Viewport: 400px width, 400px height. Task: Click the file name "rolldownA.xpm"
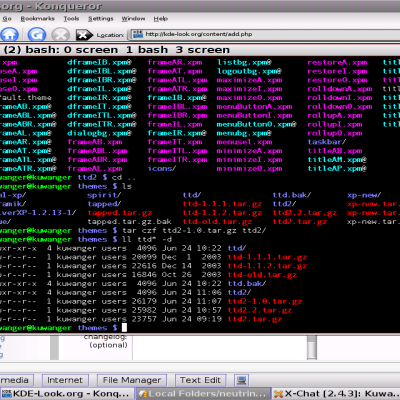click(x=340, y=89)
